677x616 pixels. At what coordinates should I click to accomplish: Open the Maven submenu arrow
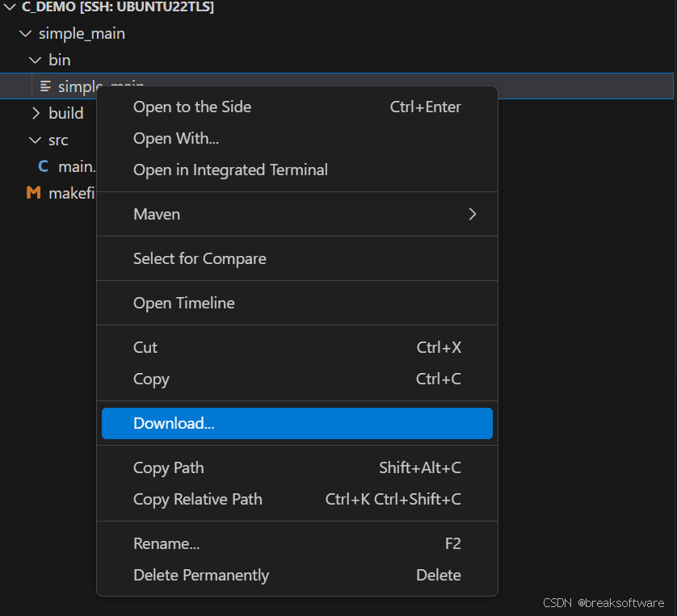pyautogui.click(x=473, y=215)
